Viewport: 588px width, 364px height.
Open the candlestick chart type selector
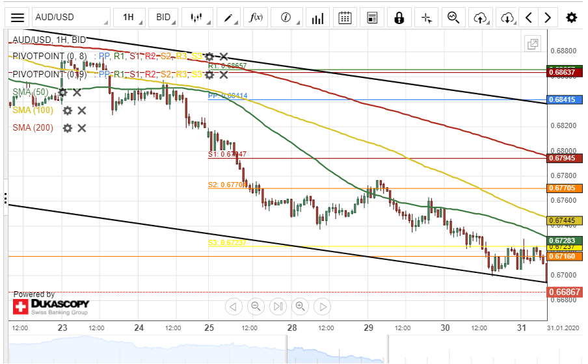(x=197, y=18)
